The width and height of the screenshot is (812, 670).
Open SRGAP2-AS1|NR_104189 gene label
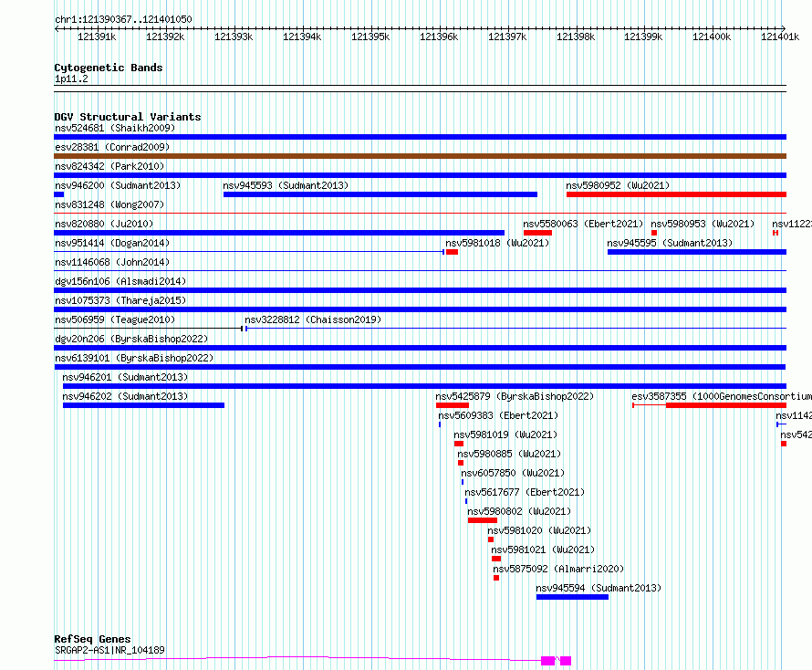(x=109, y=650)
